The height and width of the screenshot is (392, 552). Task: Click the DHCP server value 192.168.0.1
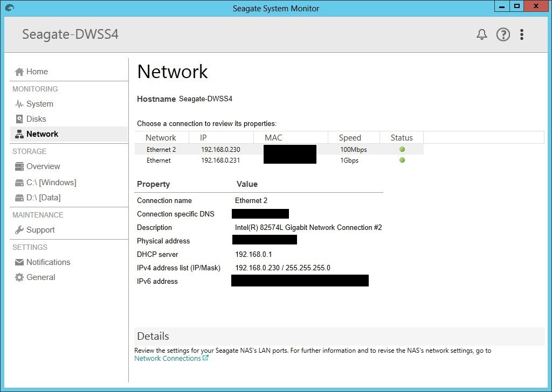tap(253, 254)
